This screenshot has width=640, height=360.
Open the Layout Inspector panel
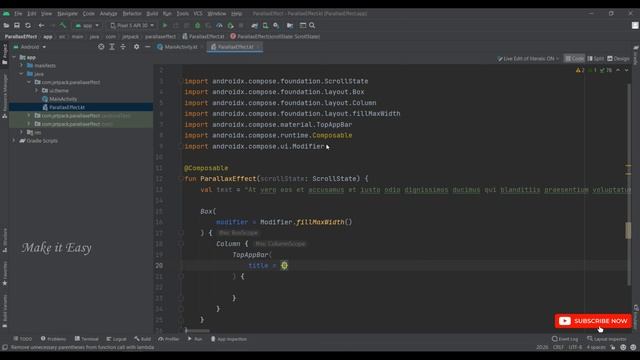(x=608, y=339)
